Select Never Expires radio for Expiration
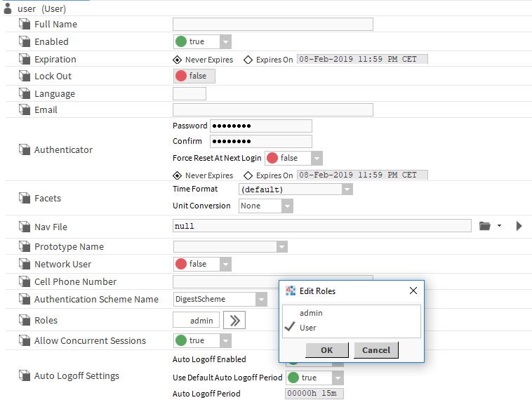 click(177, 60)
